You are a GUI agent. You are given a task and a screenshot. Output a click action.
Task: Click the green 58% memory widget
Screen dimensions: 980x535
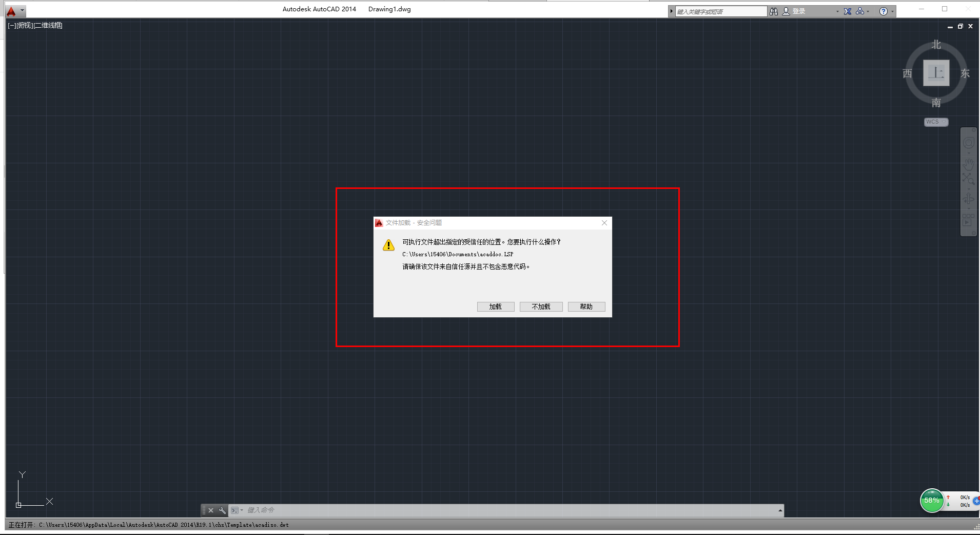(932, 501)
